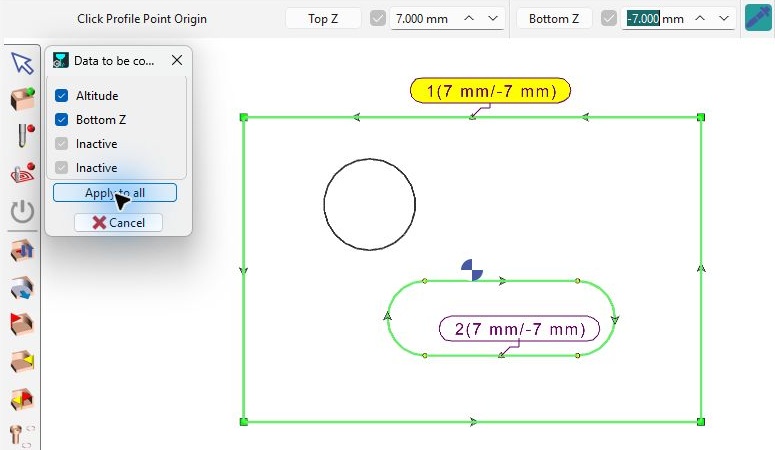Open the pocket toolpath icon with red spiral
This screenshot has height=450, width=775.
(x=22, y=173)
